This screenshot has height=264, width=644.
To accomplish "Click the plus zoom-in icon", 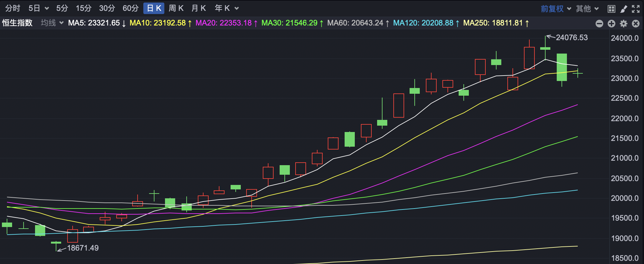I will (611, 24).
